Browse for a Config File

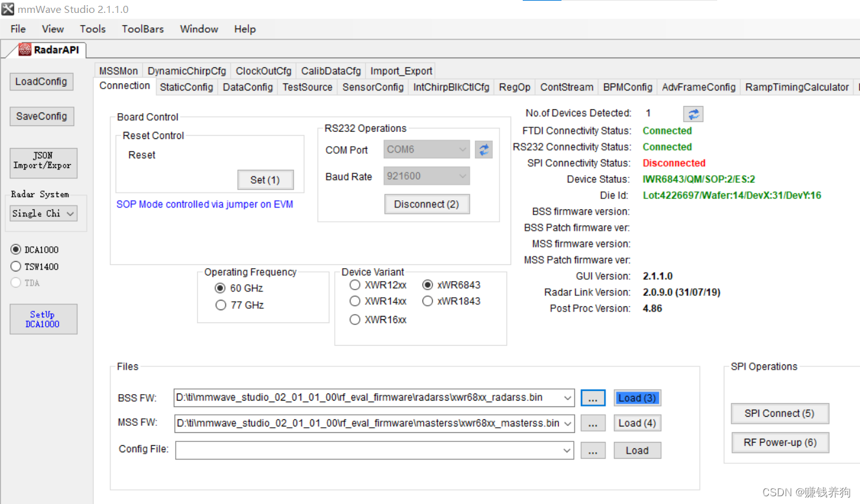tap(593, 450)
